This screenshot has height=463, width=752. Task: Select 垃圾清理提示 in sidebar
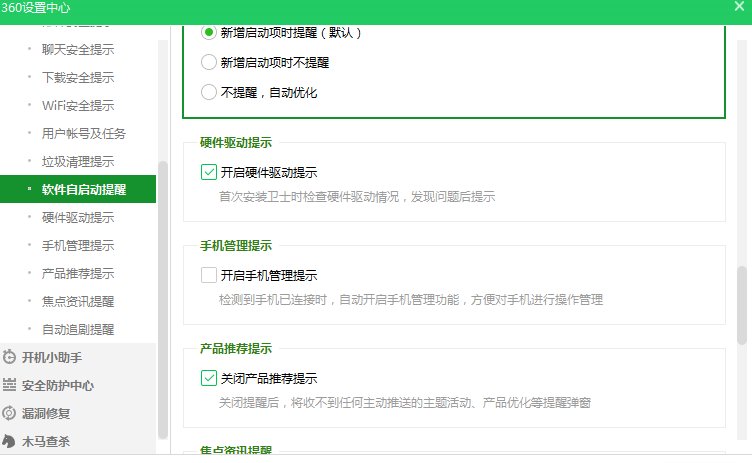[78, 162]
